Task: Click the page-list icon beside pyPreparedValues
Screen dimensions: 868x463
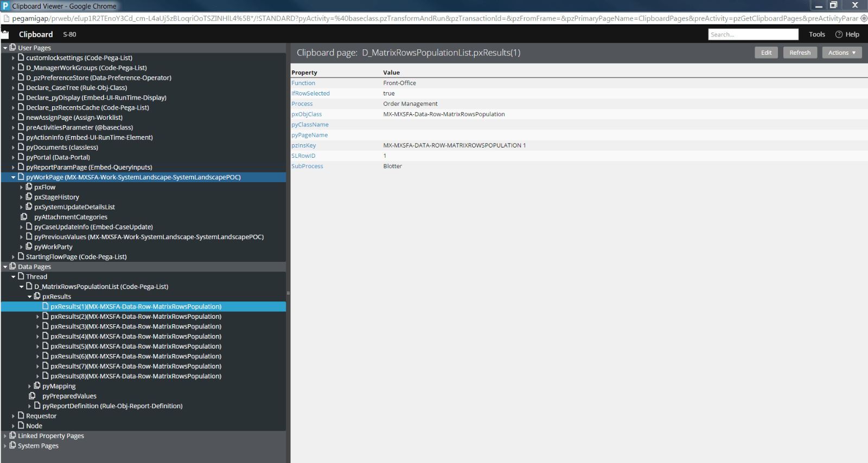Action: (32, 396)
